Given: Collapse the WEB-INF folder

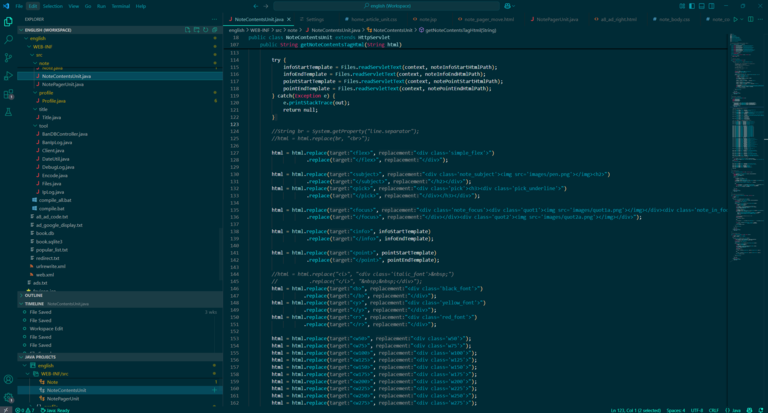Looking at the screenshot, I should (29, 47).
